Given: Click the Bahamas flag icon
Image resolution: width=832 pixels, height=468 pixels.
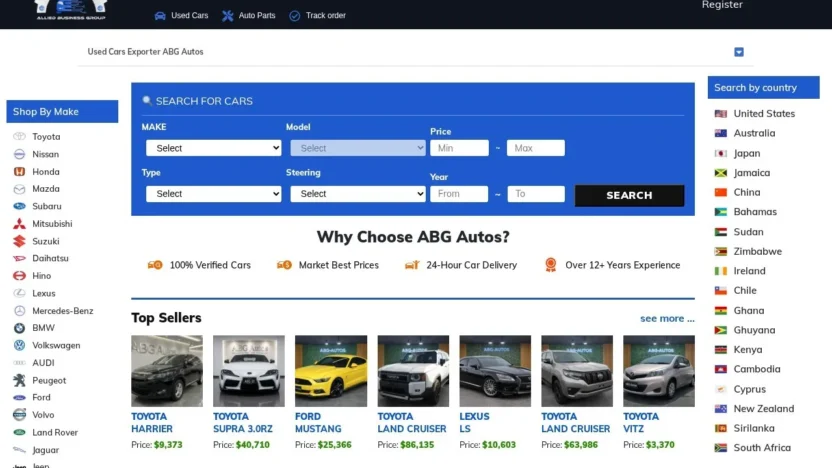Looking at the screenshot, I should 721,212.
